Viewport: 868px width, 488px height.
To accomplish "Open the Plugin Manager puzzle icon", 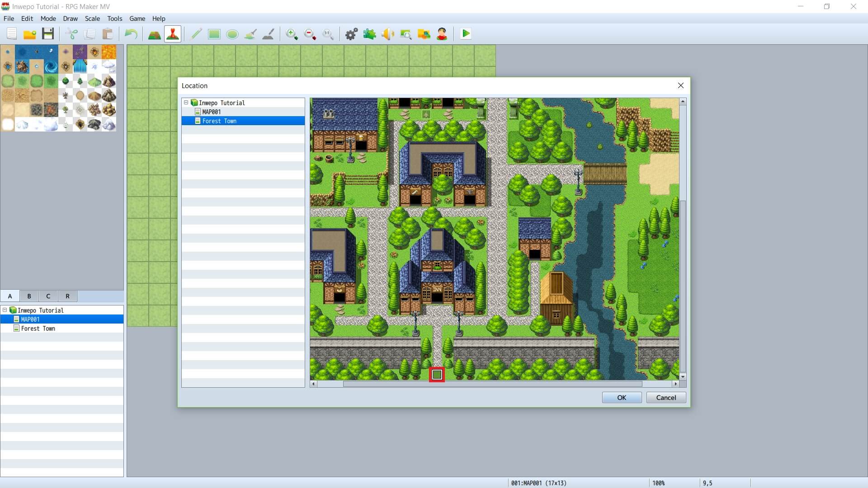I will point(369,34).
